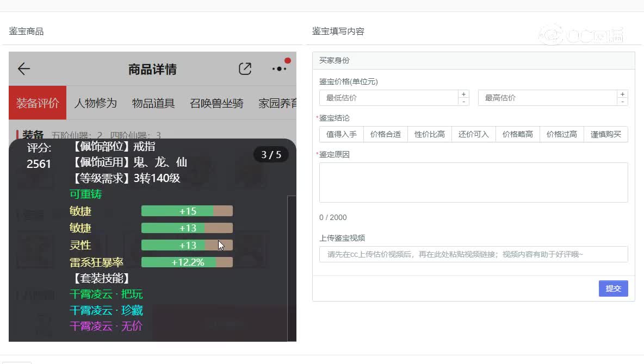Switch to the 召唤兽坐骑 tab
644x364 pixels.
coord(216,103)
